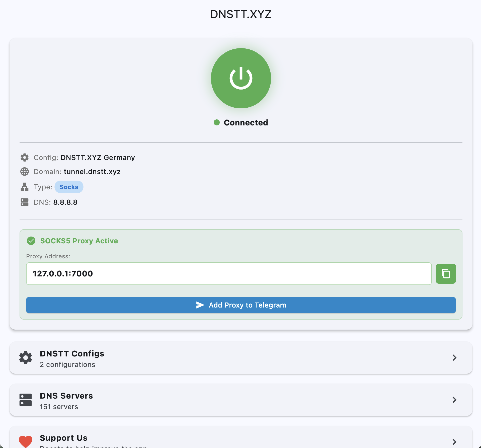Click SOCKS5 Proxy Active heading
The image size is (481, 448).
click(x=79, y=241)
